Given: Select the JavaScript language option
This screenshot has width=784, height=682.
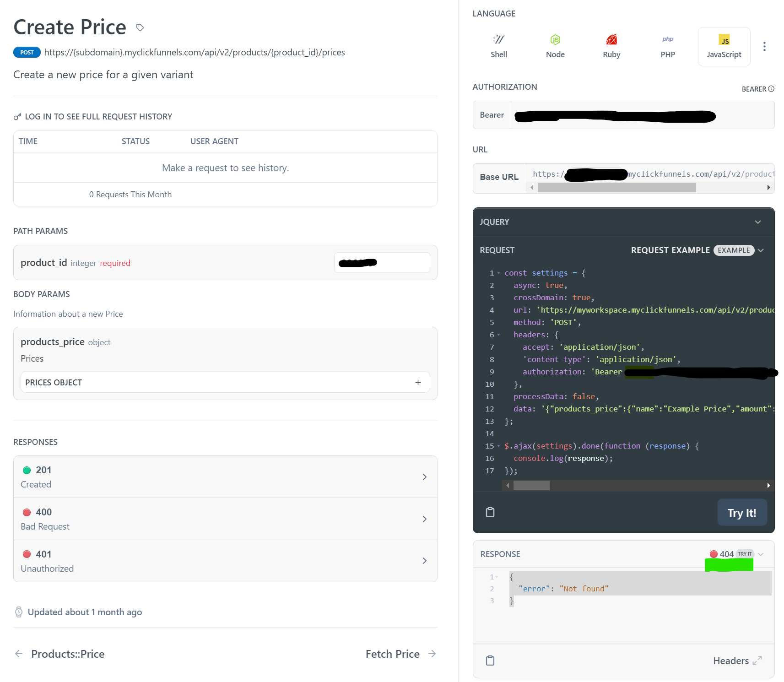Looking at the screenshot, I should coord(724,47).
